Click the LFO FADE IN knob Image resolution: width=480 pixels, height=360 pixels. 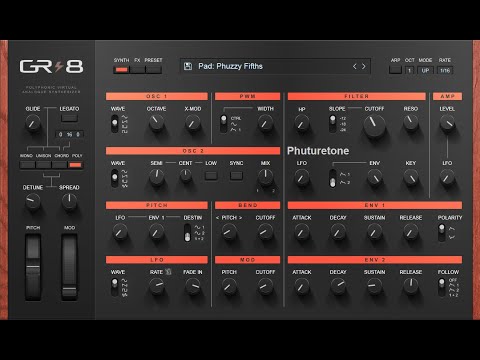tap(193, 286)
